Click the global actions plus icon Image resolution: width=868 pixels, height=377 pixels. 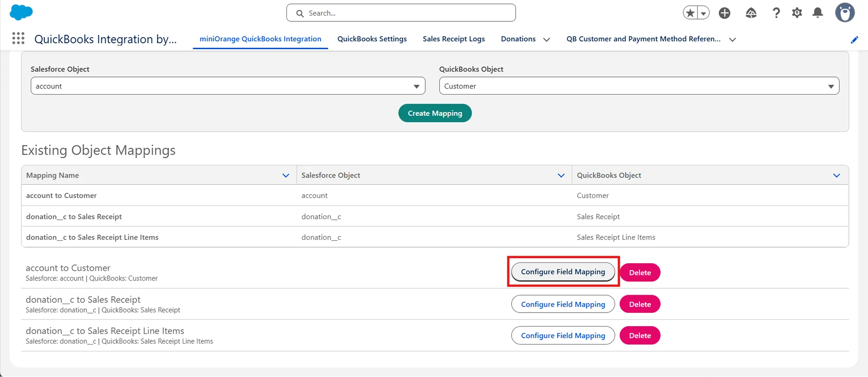click(724, 13)
